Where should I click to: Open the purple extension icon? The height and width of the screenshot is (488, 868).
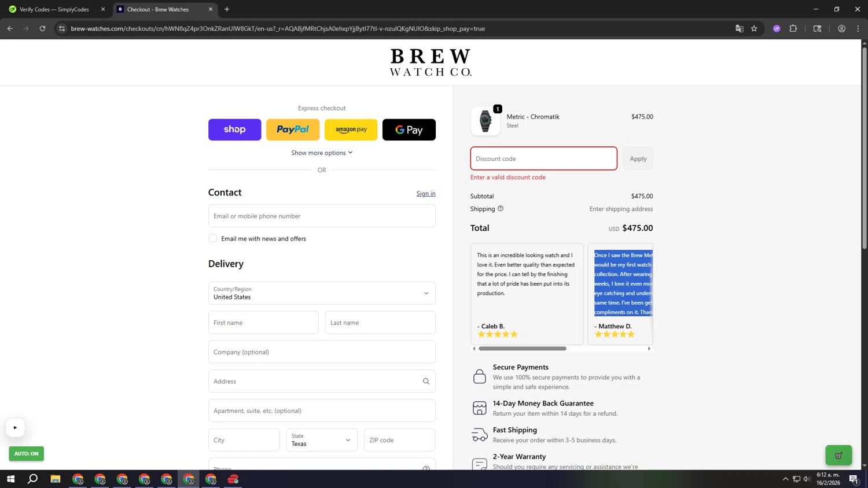tap(777, 28)
